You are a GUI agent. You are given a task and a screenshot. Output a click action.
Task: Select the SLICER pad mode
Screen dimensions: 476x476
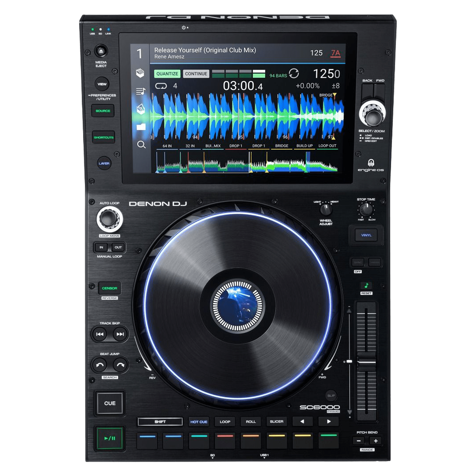pos(276,421)
